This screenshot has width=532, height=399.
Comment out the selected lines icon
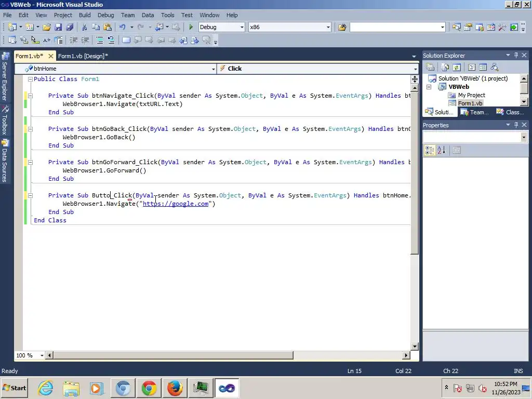(x=100, y=40)
